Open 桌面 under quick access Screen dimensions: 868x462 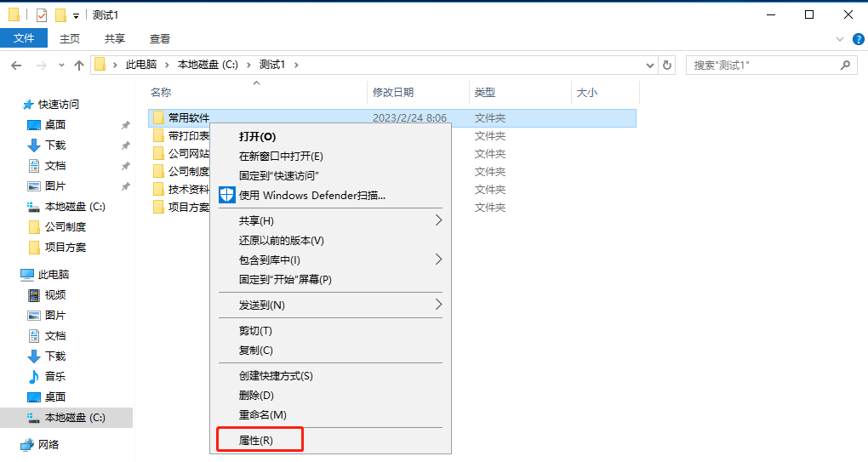(x=55, y=124)
